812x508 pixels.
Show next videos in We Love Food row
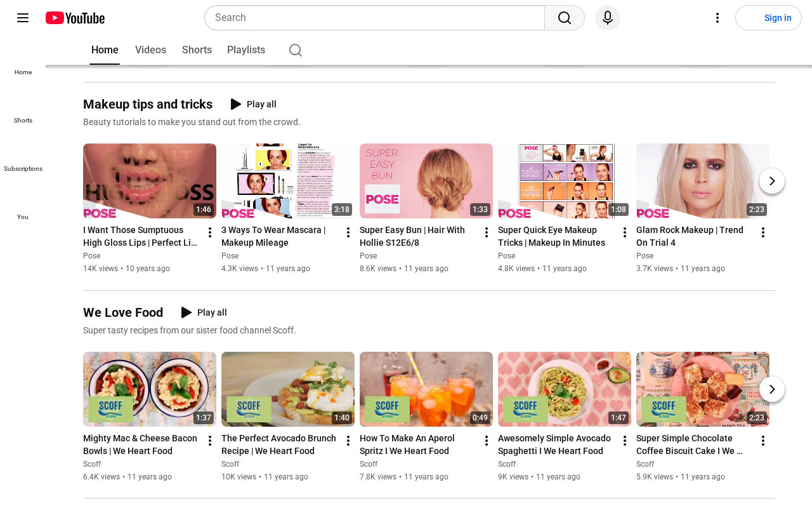tap(772, 389)
